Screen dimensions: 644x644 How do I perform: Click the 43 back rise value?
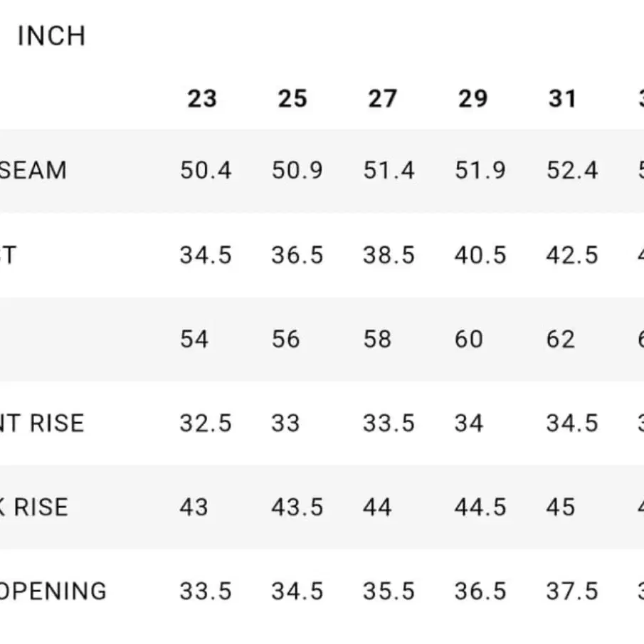pos(194,507)
